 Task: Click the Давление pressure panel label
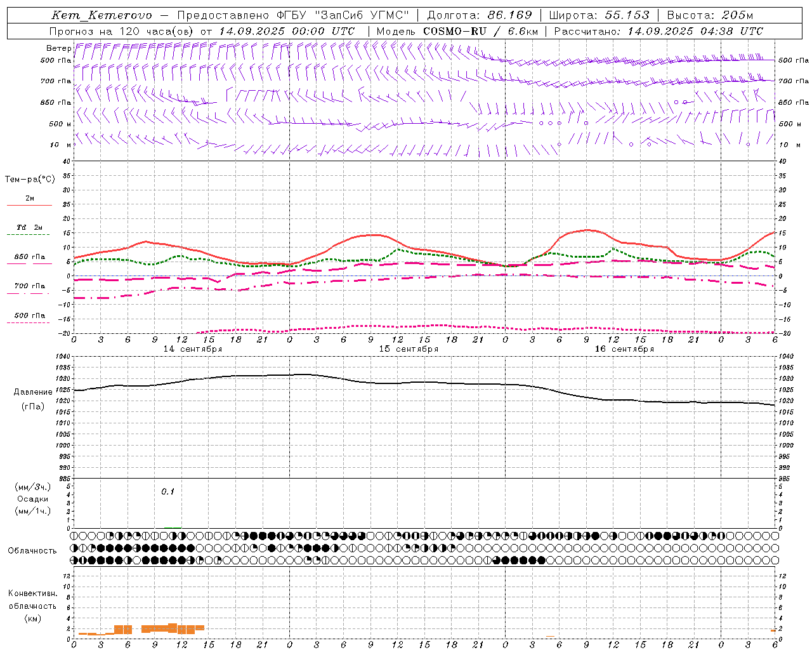click(x=33, y=392)
